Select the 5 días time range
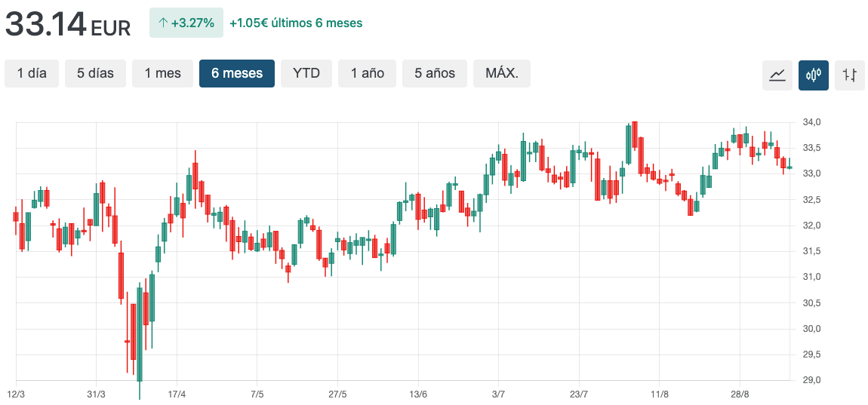Image resolution: width=868 pixels, height=405 pixels. (x=95, y=73)
